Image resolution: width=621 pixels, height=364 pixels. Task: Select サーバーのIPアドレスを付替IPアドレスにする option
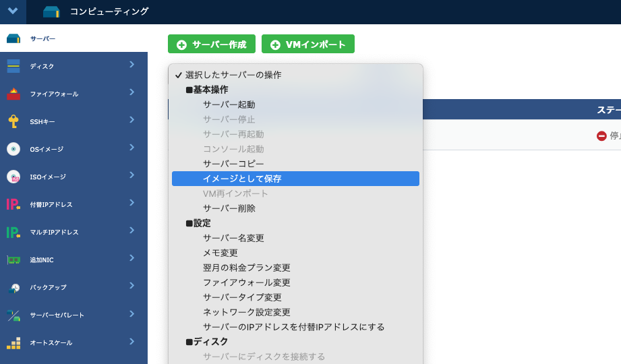[x=295, y=327]
